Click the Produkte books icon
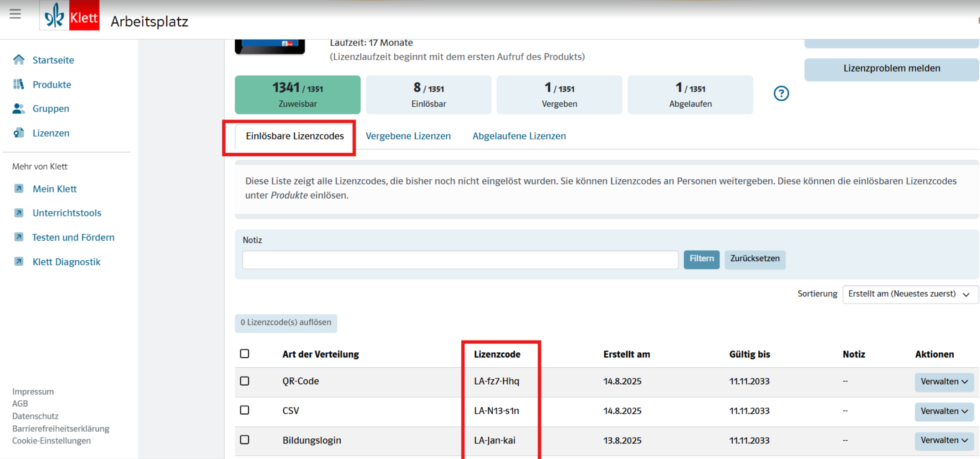The height and width of the screenshot is (459, 980). click(x=19, y=84)
